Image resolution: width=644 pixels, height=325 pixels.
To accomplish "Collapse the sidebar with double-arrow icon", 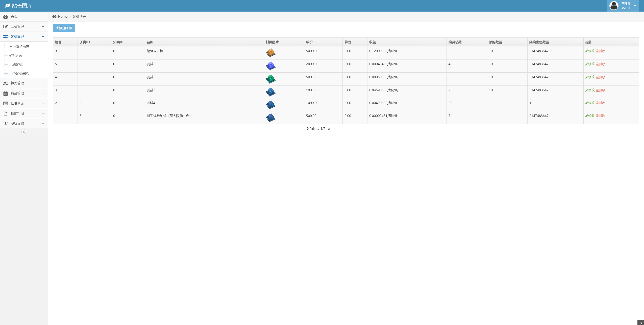I will click(24, 132).
